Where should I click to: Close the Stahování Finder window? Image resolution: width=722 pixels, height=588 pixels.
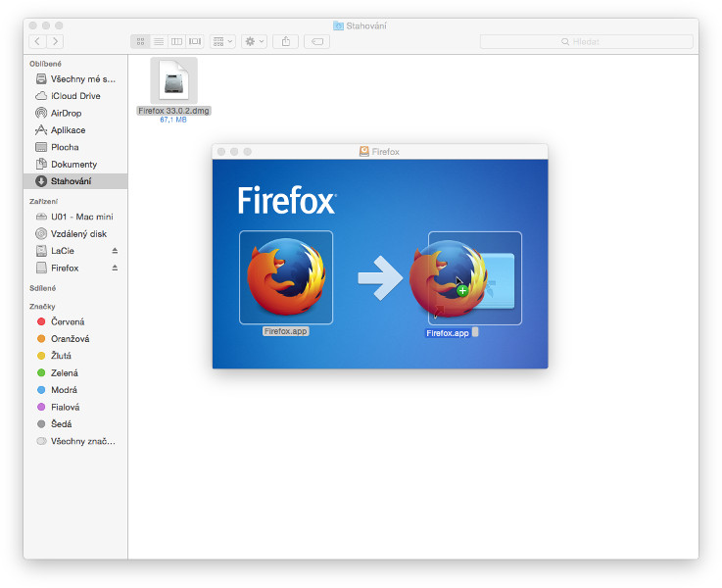click(x=32, y=25)
